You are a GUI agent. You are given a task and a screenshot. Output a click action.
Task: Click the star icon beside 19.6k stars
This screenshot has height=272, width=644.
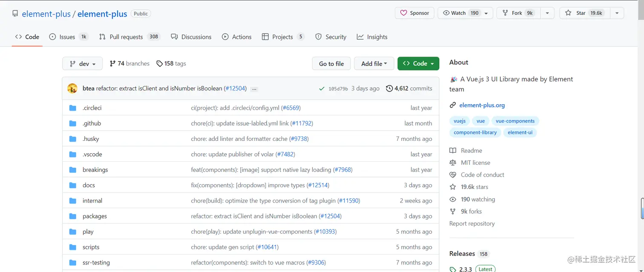tap(453, 187)
